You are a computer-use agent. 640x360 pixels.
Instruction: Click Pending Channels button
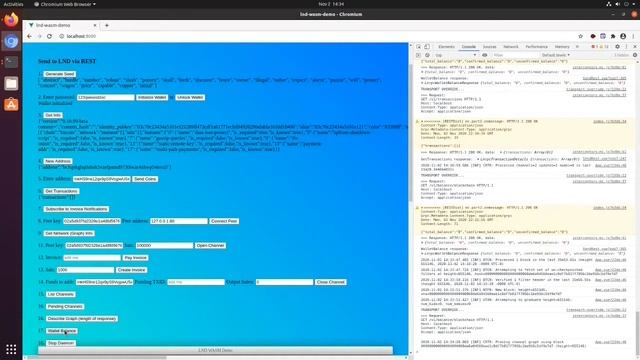(65, 307)
